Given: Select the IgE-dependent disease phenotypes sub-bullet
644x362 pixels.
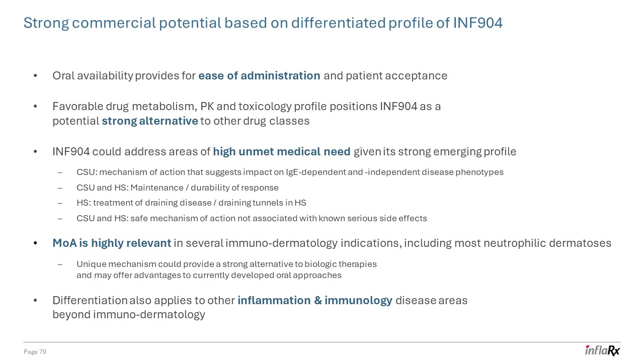Looking at the screenshot, I should [x=290, y=172].
